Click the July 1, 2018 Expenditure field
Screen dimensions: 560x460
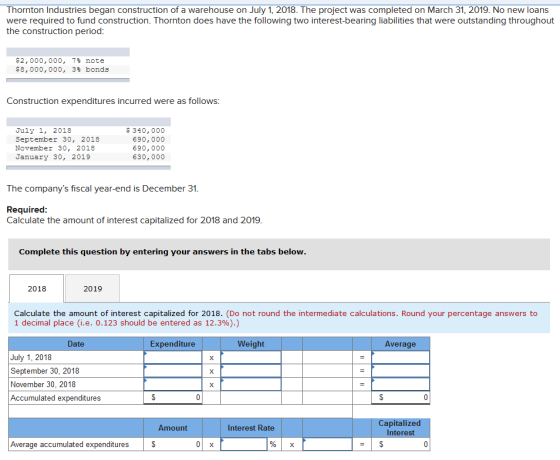tap(173, 357)
